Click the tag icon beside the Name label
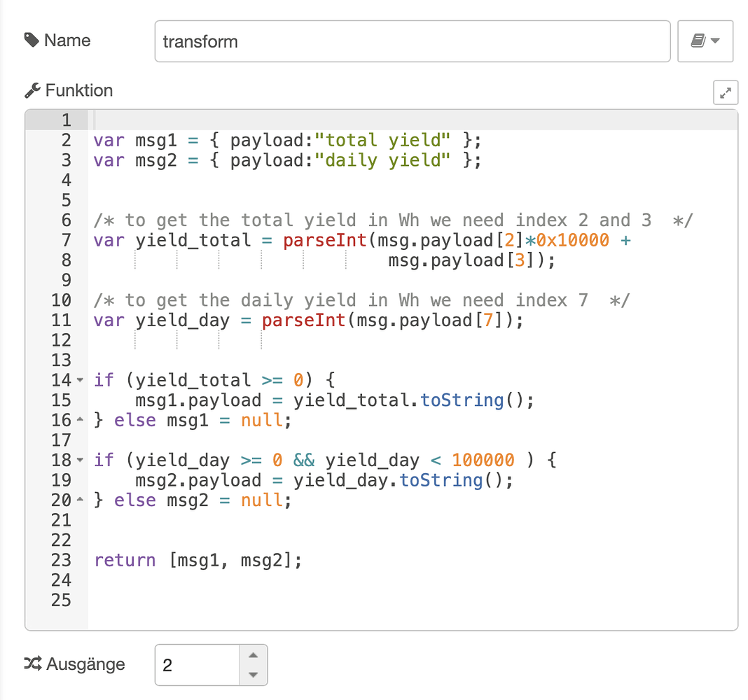The height and width of the screenshot is (700, 748). 30,40
